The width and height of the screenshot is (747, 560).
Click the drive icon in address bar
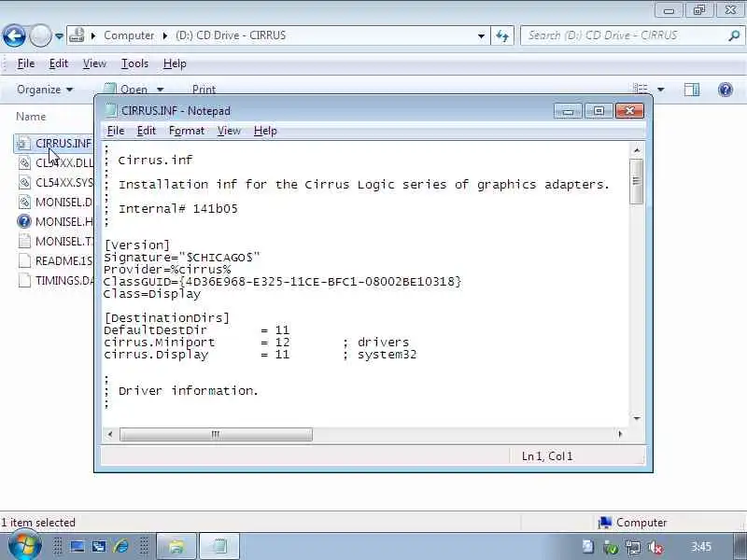(x=77, y=35)
